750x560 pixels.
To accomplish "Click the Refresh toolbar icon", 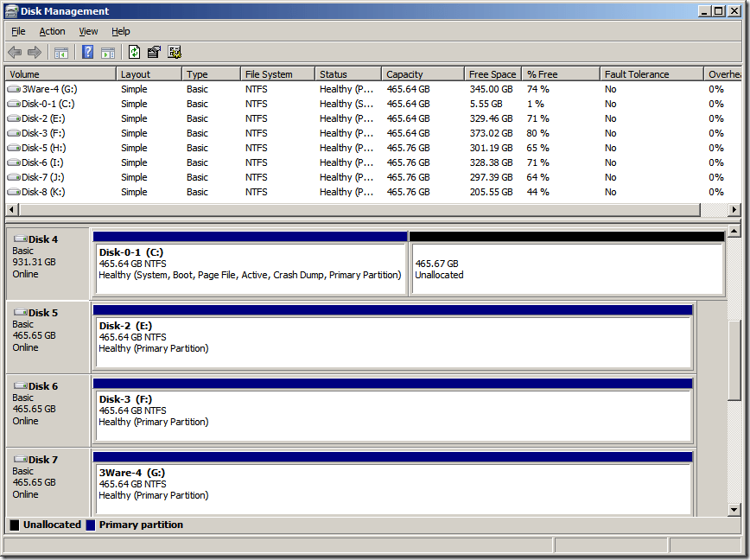I will [x=134, y=53].
